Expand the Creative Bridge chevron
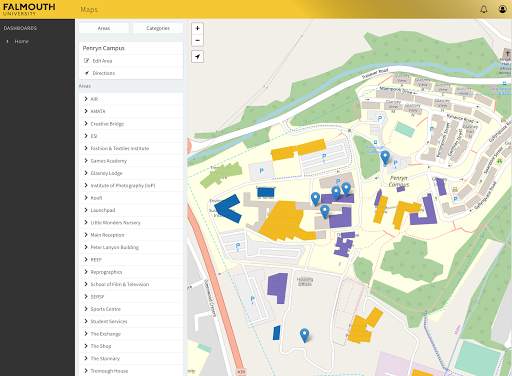Image resolution: width=512 pixels, height=376 pixels. [x=86, y=123]
